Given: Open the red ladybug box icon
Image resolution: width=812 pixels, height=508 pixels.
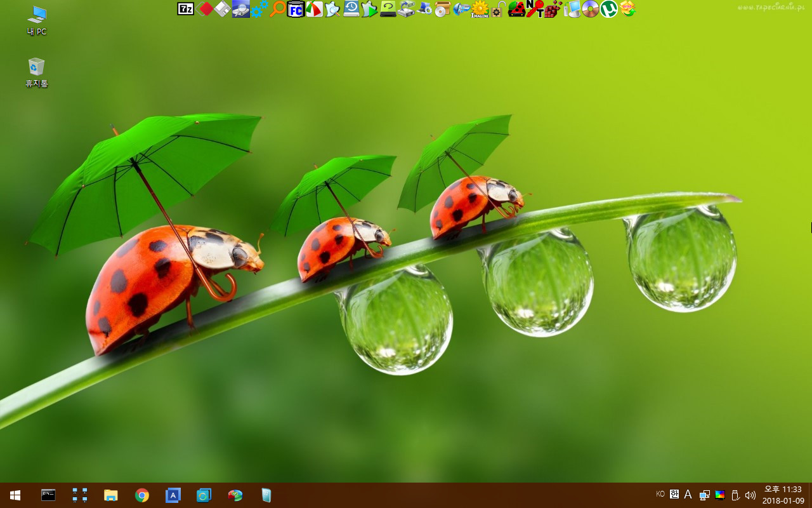Looking at the screenshot, I should (x=517, y=9).
